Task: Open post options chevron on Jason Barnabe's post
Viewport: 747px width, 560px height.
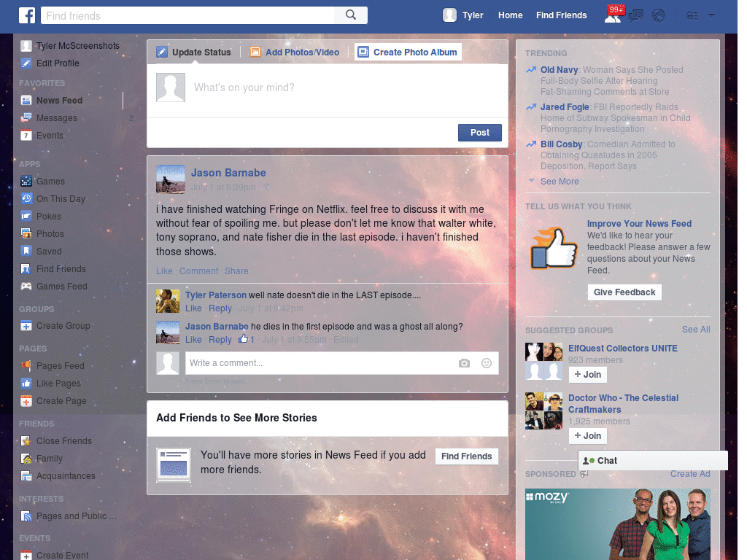Action: pos(495,169)
